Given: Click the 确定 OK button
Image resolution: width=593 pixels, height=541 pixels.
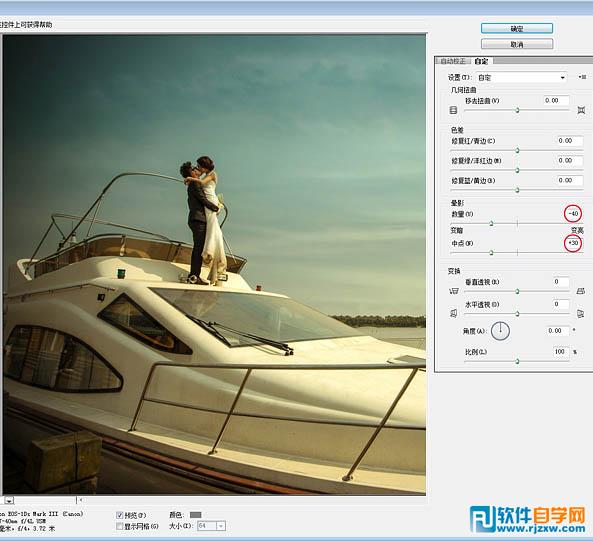Looking at the screenshot, I should (517, 28).
